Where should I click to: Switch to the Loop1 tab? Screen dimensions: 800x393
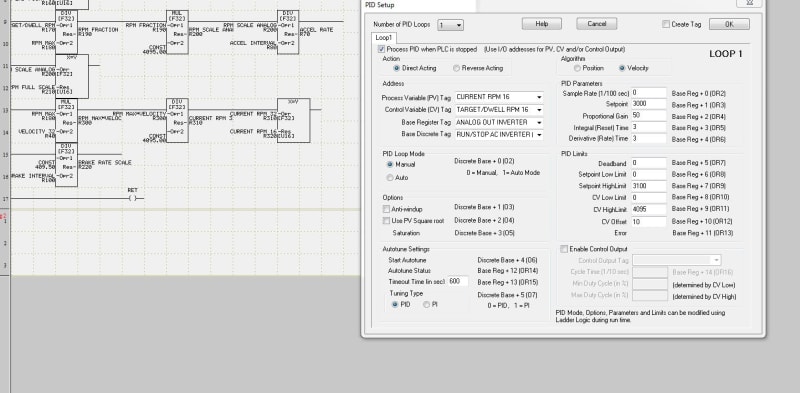point(384,38)
